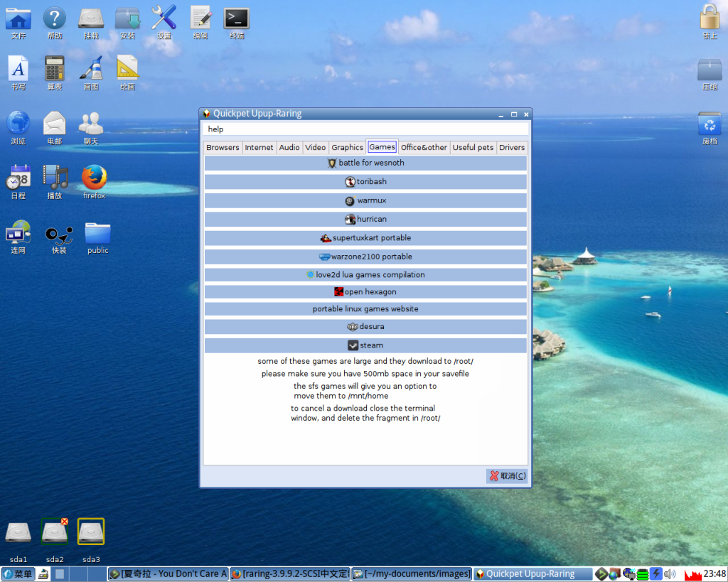Select the sda1 drive icon
Screen dimensions: 728x582
click(18, 532)
